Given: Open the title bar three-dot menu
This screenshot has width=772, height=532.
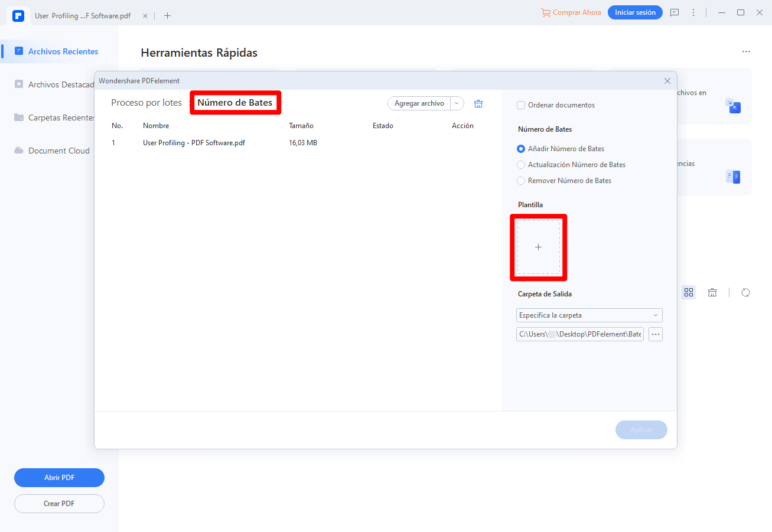Looking at the screenshot, I should pos(693,12).
